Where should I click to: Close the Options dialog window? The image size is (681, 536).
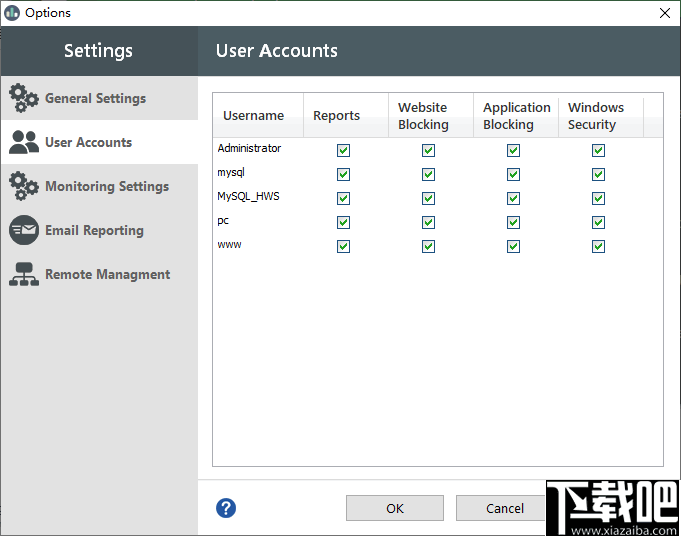pyautogui.click(x=665, y=13)
